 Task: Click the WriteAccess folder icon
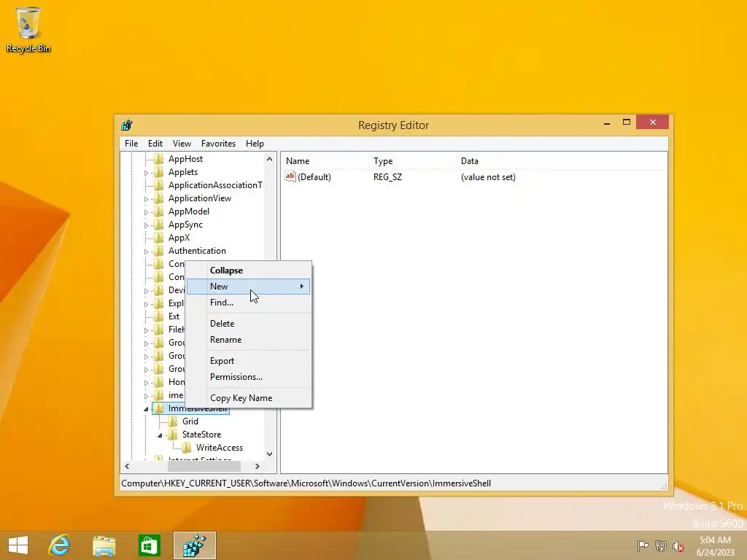(x=187, y=447)
